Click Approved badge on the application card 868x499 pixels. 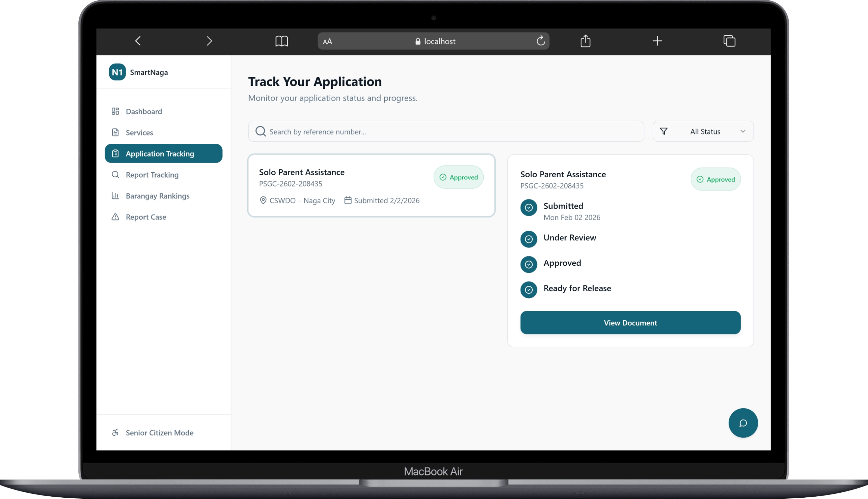click(458, 177)
